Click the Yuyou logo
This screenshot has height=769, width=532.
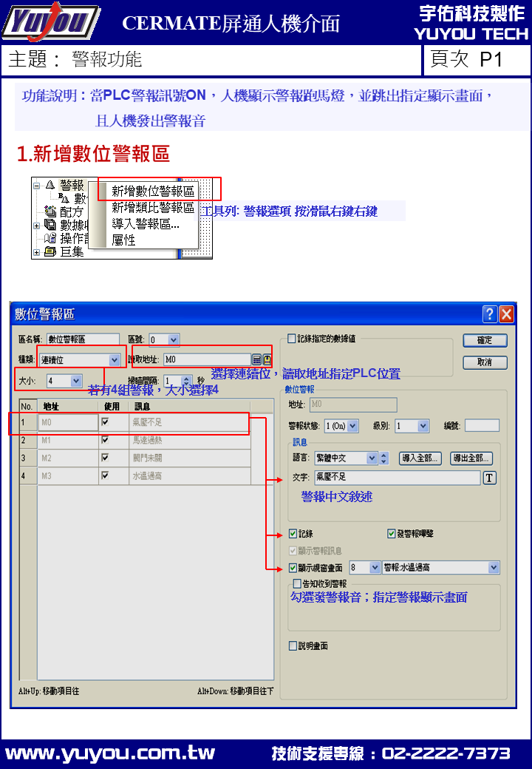[52, 22]
